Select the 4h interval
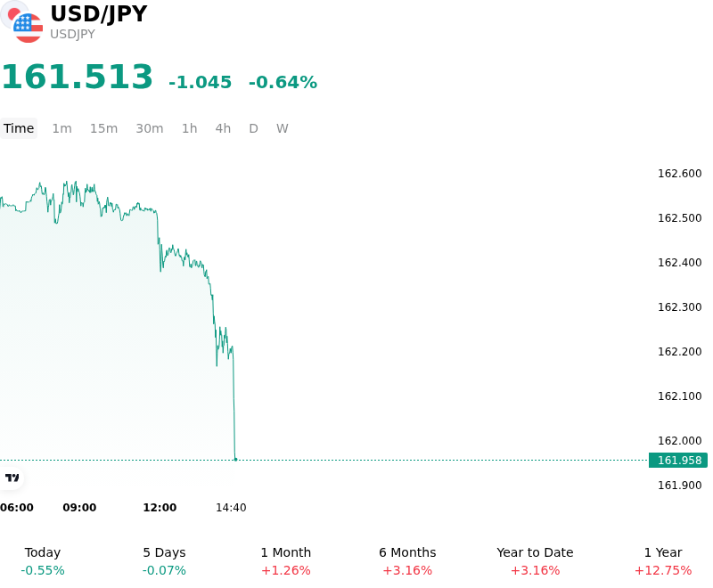The image size is (713, 588). [x=223, y=128]
